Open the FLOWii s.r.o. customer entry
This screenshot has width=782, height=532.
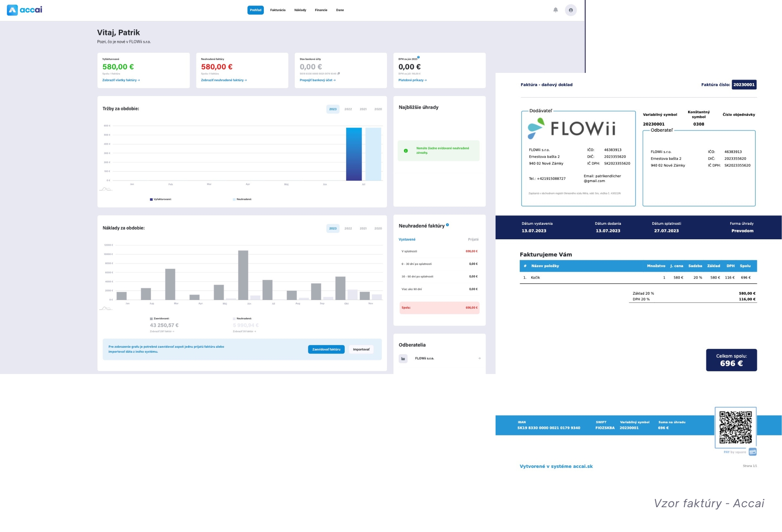tap(439, 358)
